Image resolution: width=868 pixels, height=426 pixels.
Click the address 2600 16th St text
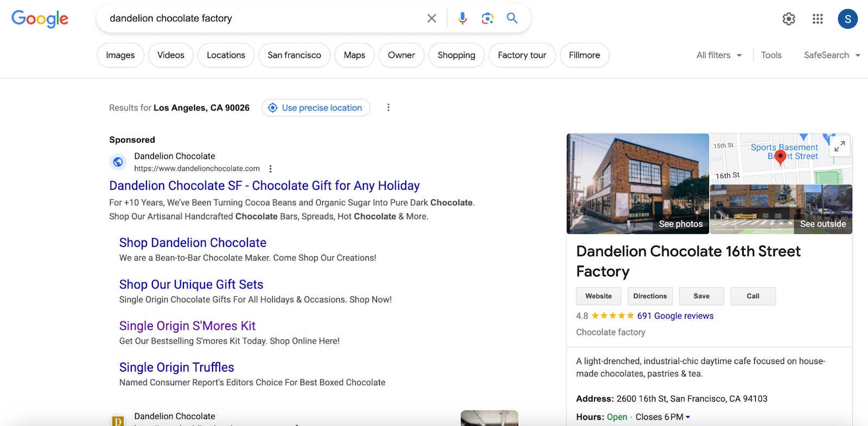point(692,399)
